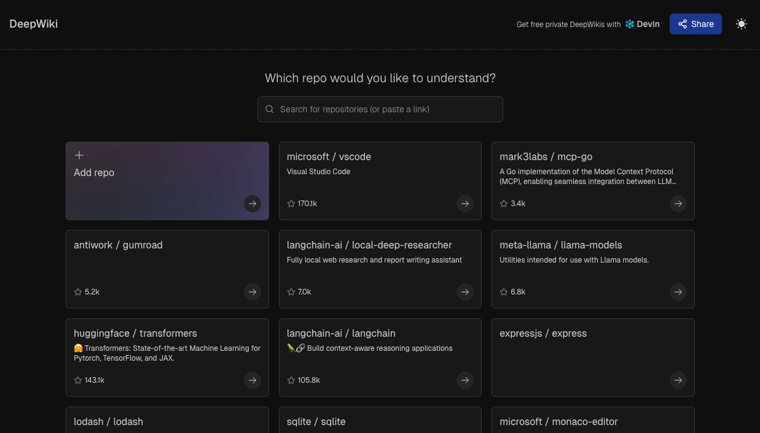Select the antiwork / gumroad title
760x433 pixels.
click(x=118, y=245)
